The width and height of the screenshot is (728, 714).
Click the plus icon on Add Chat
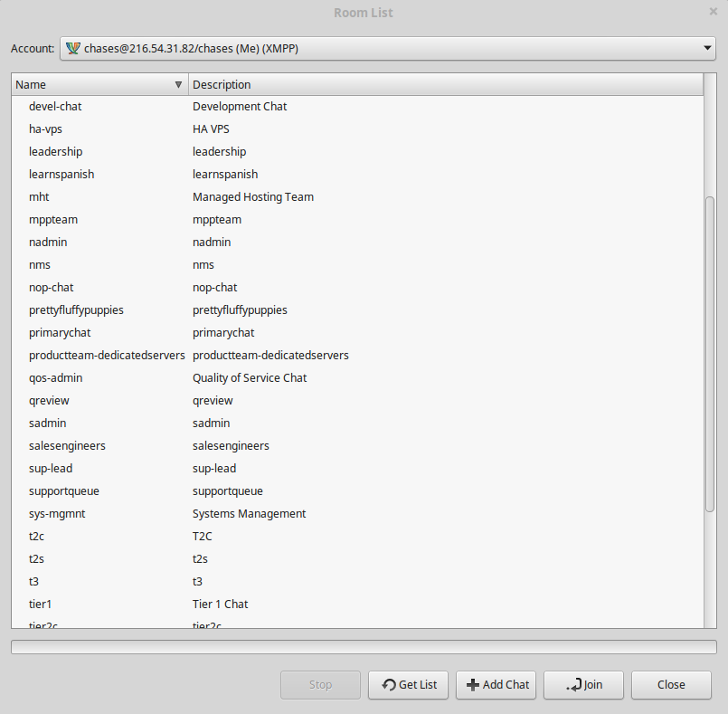click(x=472, y=685)
